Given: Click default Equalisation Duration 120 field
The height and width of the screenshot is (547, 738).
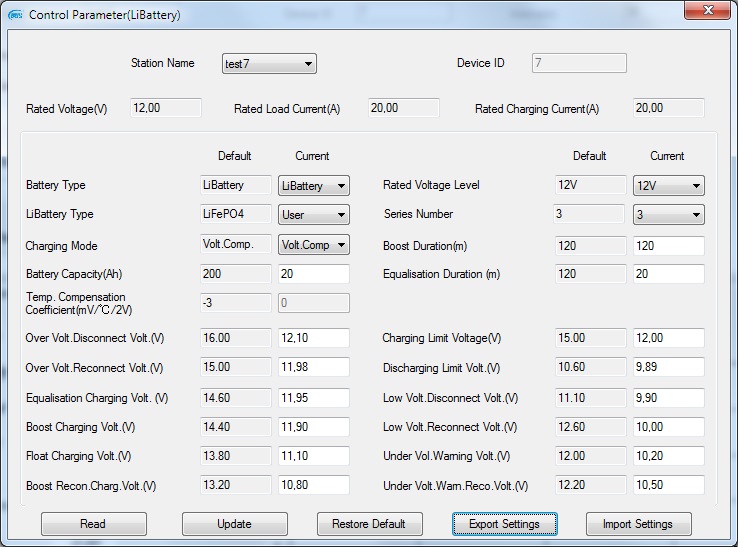Looking at the screenshot, I should [591, 274].
